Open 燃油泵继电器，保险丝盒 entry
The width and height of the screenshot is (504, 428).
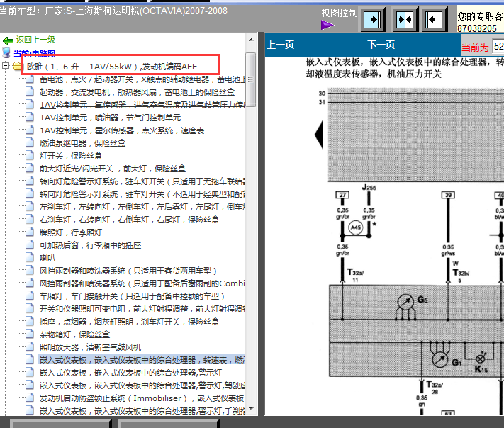point(82,143)
